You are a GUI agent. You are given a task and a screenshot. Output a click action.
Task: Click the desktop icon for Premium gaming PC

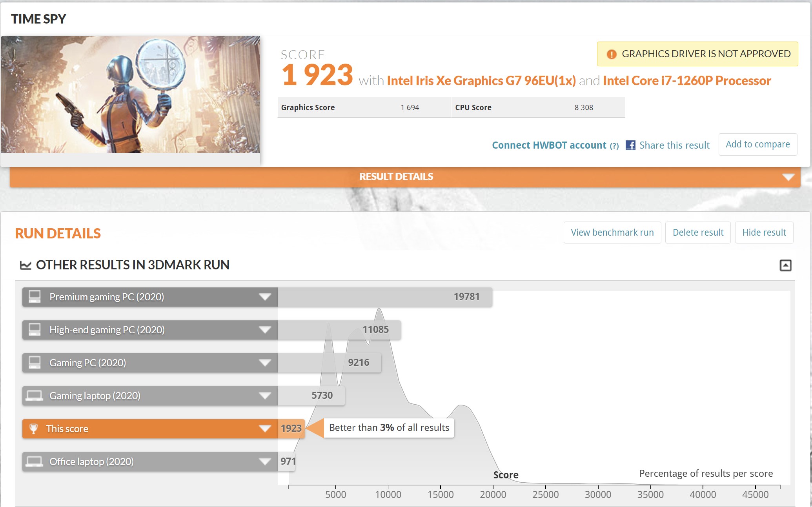click(x=35, y=296)
